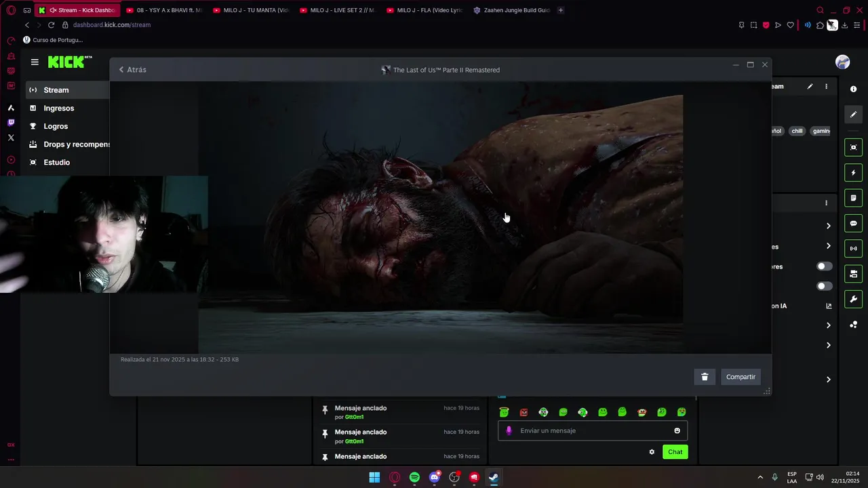Toggle the lightning quick actions panel icon
Viewport: 868px width, 488px height.
tap(853, 173)
